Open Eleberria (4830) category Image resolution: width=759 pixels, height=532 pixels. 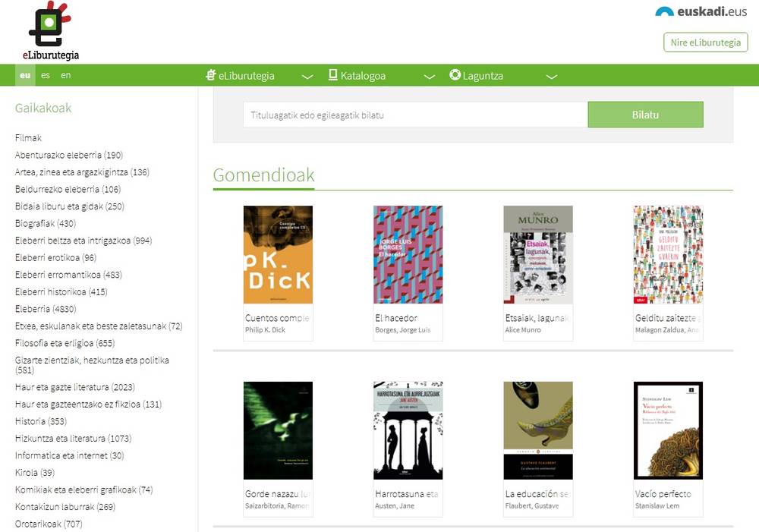tap(46, 309)
